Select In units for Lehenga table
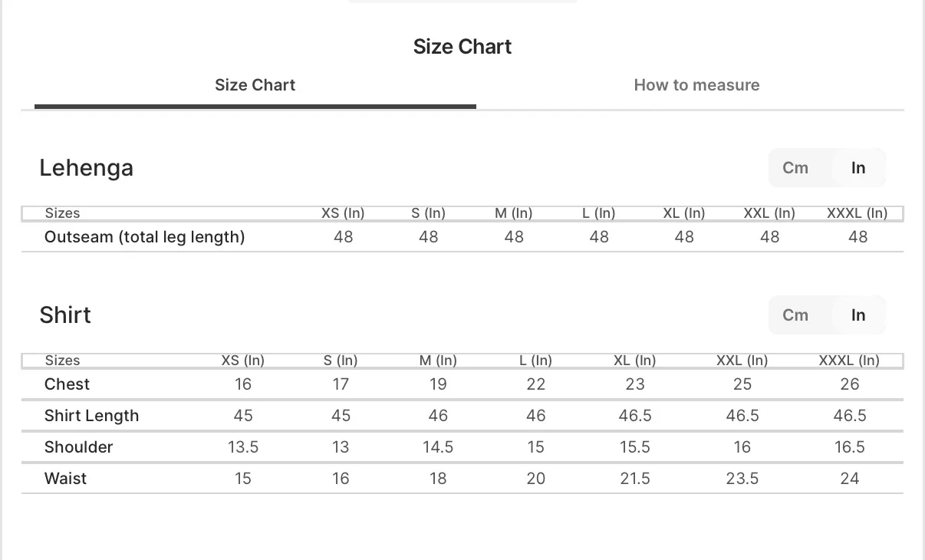925x560 pixels. [x=858, y=168]
